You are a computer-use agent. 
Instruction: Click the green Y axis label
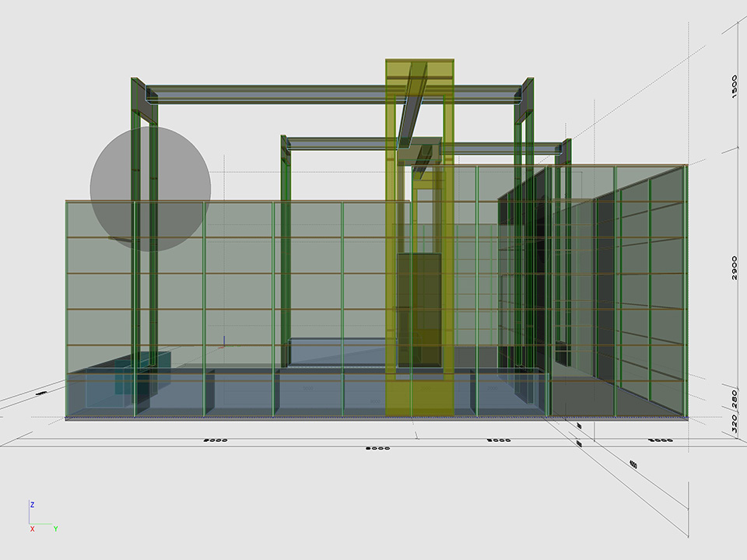(55, 529)
